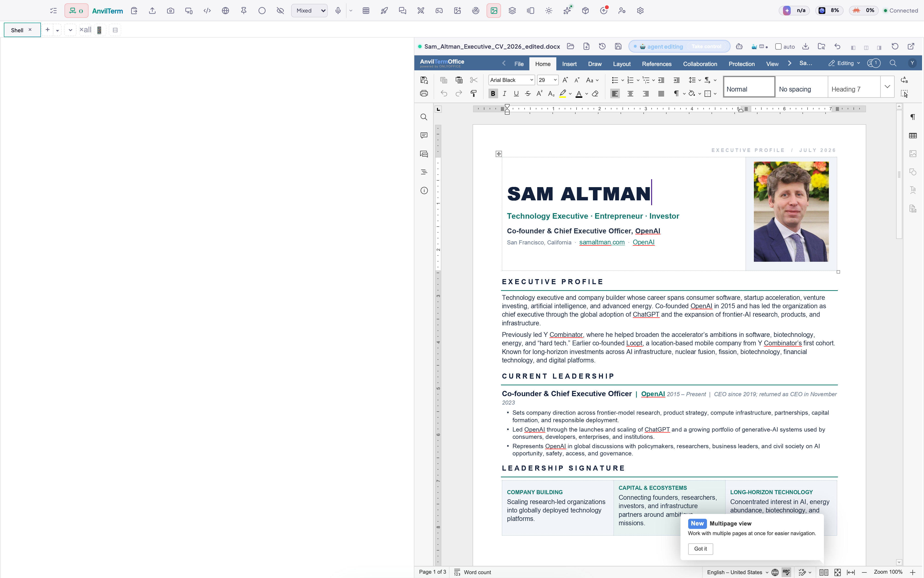Toggle Italic formatting

coord(504,93)
